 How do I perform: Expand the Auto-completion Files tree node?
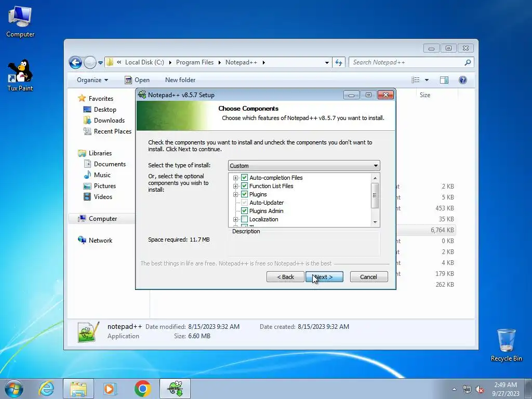[x=235, y=178]
